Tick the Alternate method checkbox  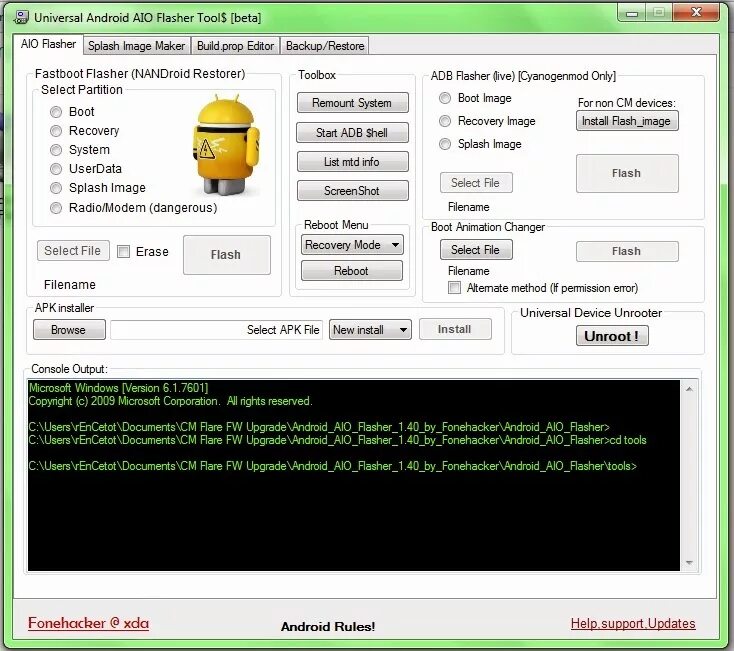(454, 288)
